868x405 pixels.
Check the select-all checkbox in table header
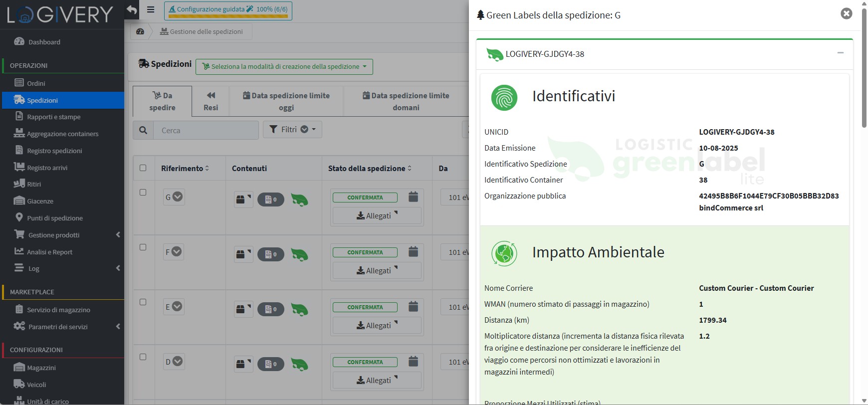[143, 168]
